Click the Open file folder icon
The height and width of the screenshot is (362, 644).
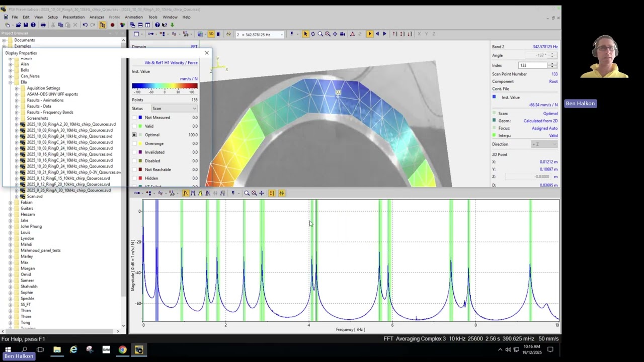coord(19,25)
